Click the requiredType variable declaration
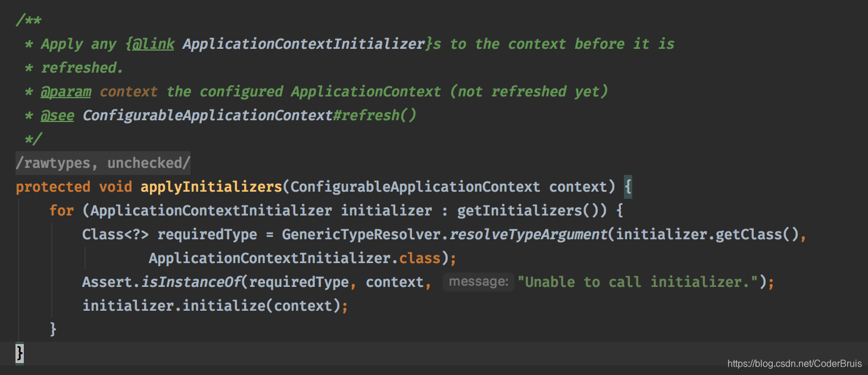The width and height of the screenshot is (868, 375). [x=207, y=235]
